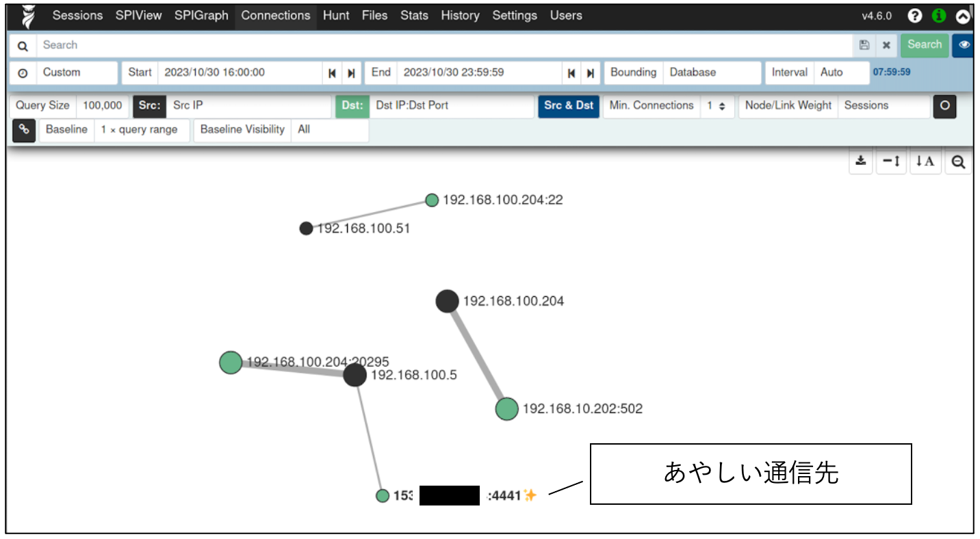Open the help question mark icon

[x=914, y=16]
